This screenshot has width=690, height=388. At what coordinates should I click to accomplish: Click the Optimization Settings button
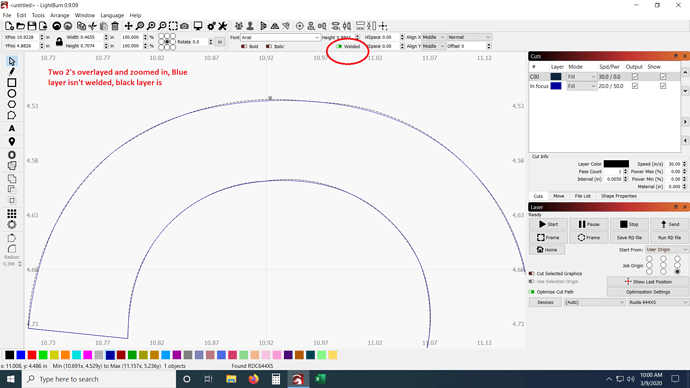click(x=648, y=292)
